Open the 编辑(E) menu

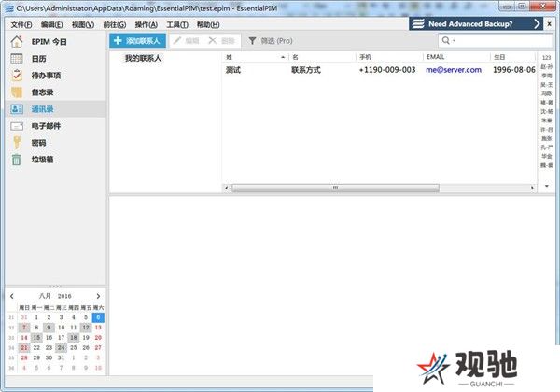pos(51,24)
